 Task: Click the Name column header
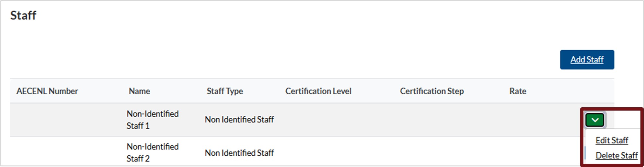pos(139,91)
